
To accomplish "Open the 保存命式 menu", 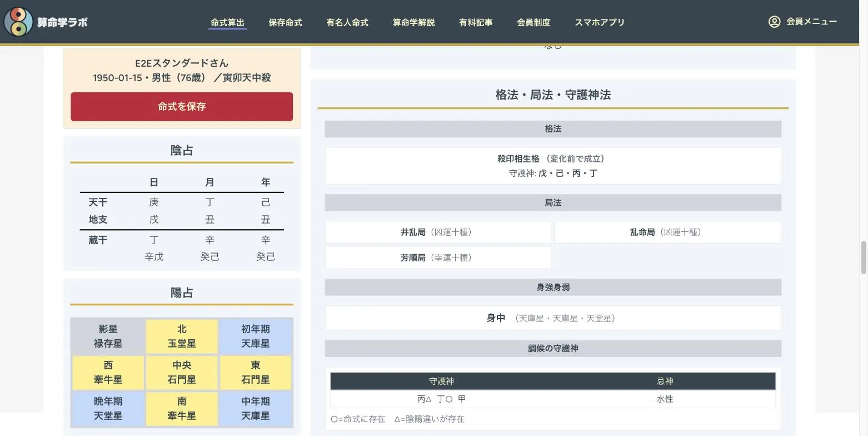I will [x=285, y=22].
